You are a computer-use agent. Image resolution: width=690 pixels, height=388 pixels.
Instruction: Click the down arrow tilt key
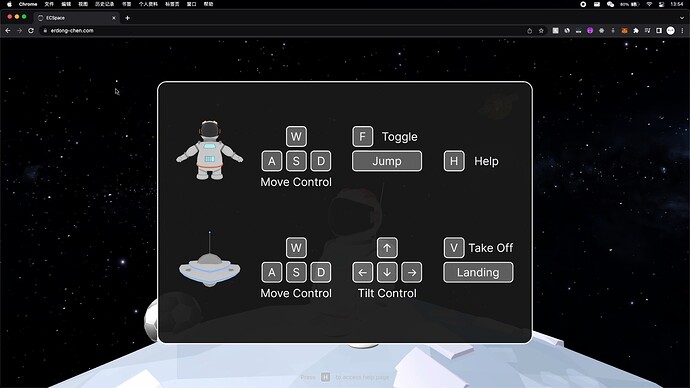click(x=387, y=272)
